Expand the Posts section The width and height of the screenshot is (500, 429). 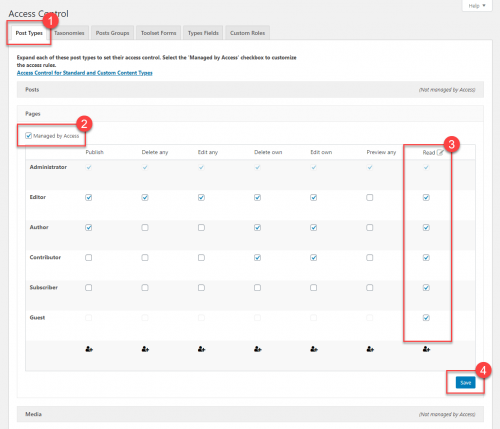[x=250, y=89]
